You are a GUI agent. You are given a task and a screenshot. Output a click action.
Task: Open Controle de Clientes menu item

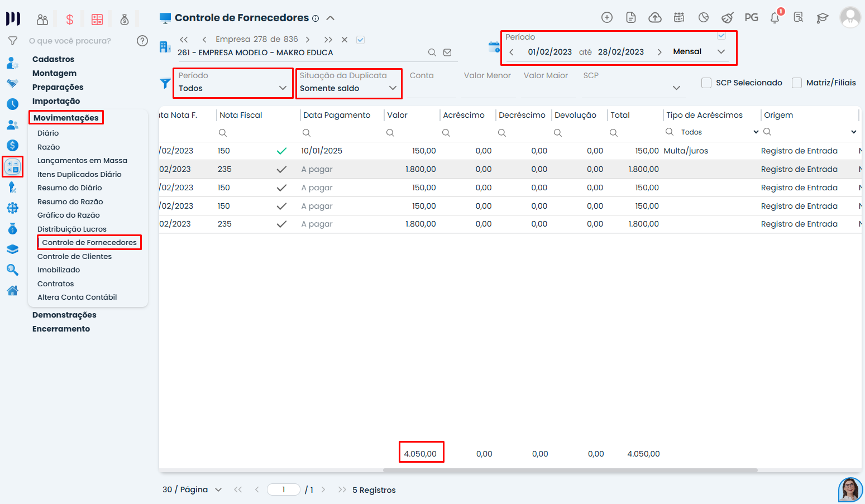[x=74, y=256]
